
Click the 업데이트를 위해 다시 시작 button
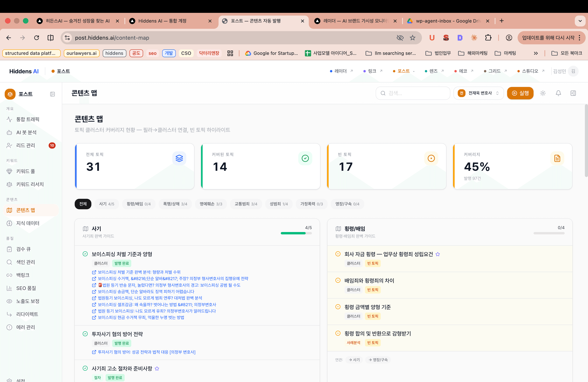click(x=548, y=38)
